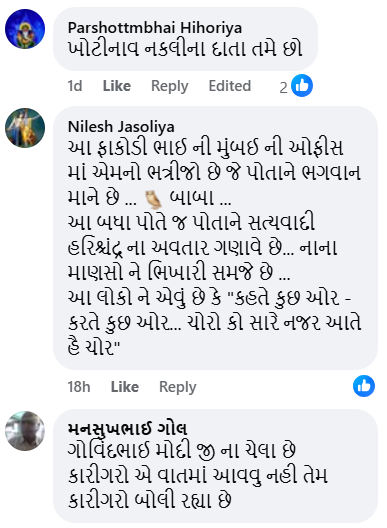Image resolution: width=387 pixels, height=528 pixels.
Task: Click the owl emoji in Nilesh's comment
Action: click(154, 199)
